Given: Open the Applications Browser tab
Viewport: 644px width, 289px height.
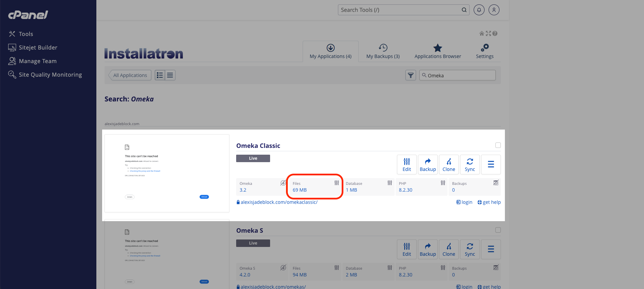Looking at the screenshot, I should (438, 51).
